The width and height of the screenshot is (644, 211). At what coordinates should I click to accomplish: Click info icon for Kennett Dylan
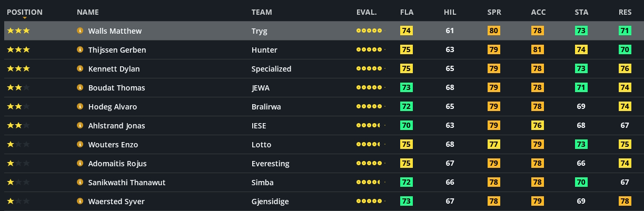point(80,69)
